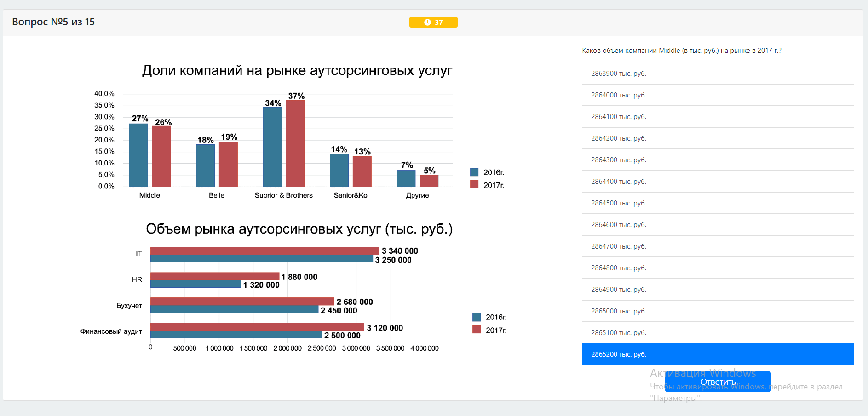Image resolution: width=868 pixels, height=416 pixels.
Task: Select answer 2864700 тыс. руб.
Action: coord(718,246)
